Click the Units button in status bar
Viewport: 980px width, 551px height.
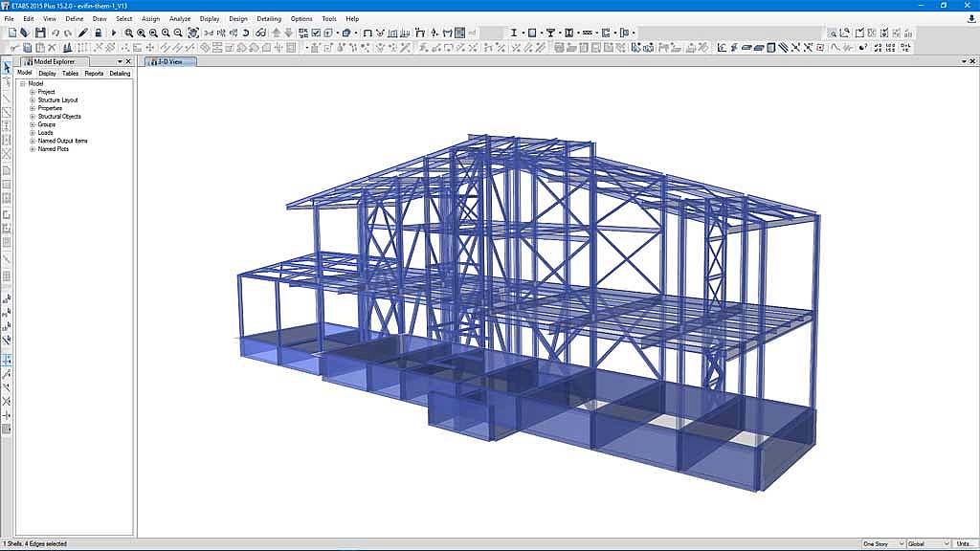(965, 544)
